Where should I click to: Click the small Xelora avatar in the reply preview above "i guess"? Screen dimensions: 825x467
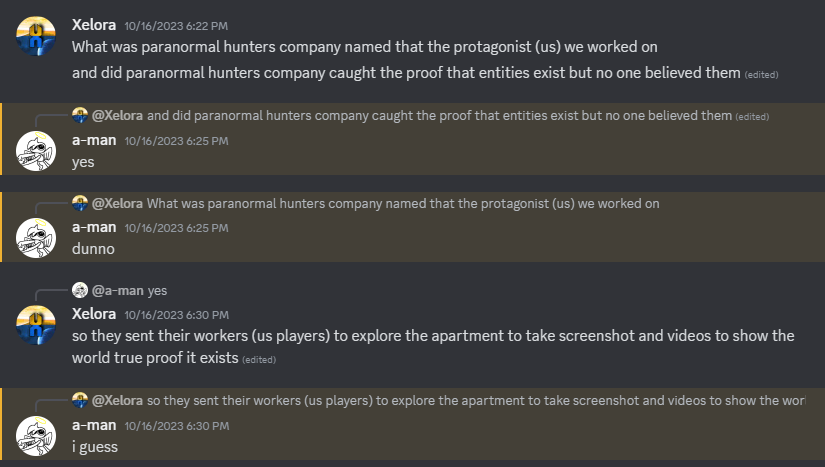pyautogui.click(x=80, y=400)
